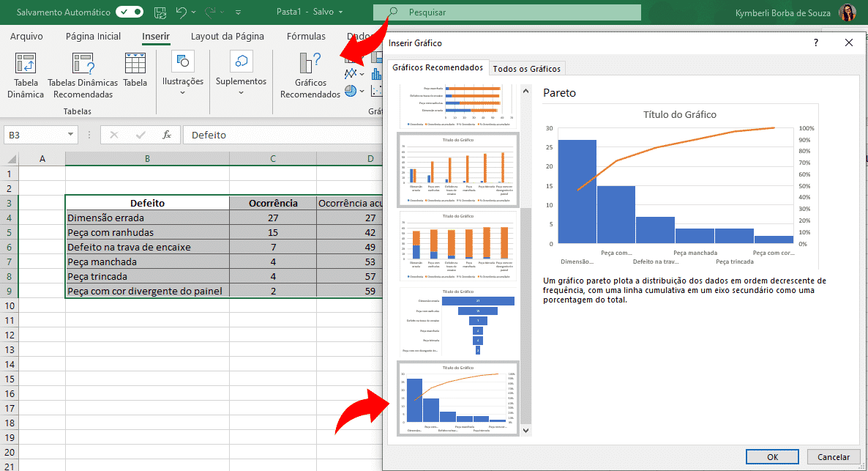868x471 pixels.
Task: Open the Name Box dropdown
Action: (x=70, y=134)
